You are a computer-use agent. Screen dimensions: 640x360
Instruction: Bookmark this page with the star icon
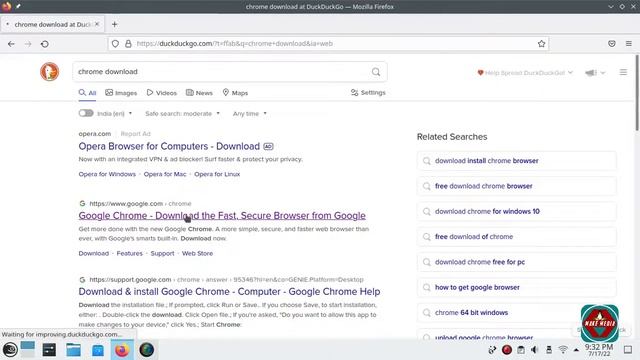tap(541, 44)
